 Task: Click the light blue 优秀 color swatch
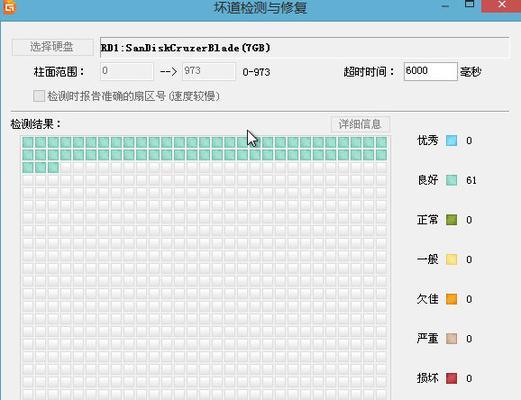(452, 141)
